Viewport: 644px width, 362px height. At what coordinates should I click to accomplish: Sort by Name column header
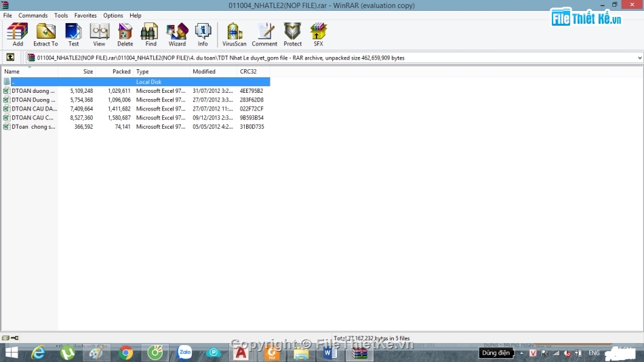(30, 71)
